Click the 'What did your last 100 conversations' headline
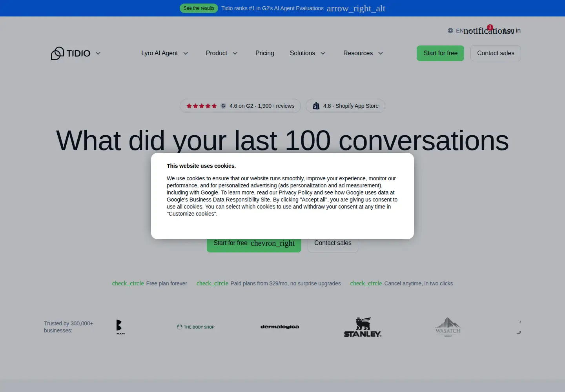The image size is (565, 392). click(282, 140)
